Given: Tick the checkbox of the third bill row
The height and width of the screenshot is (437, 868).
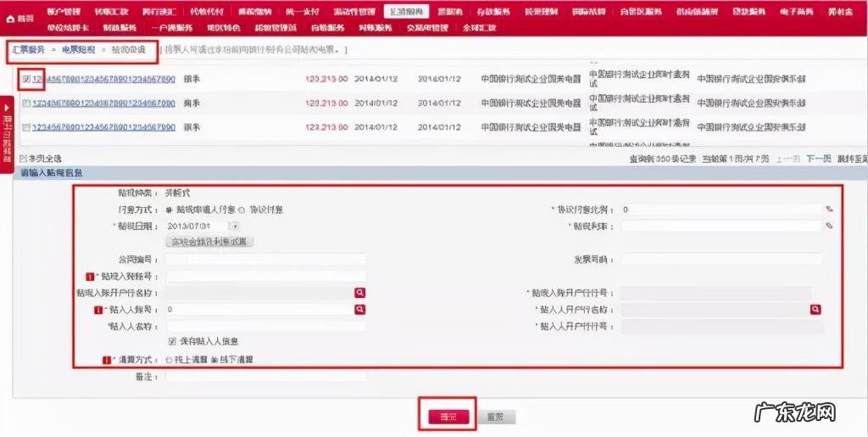Looking at the screenshot, I should pyautogui.click(x=26, y=126).
